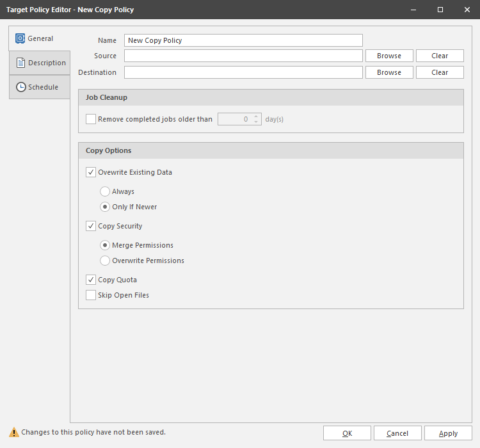Choose Overwrite Permissions radio option
The image size is (480, 448).
[105, 260]
